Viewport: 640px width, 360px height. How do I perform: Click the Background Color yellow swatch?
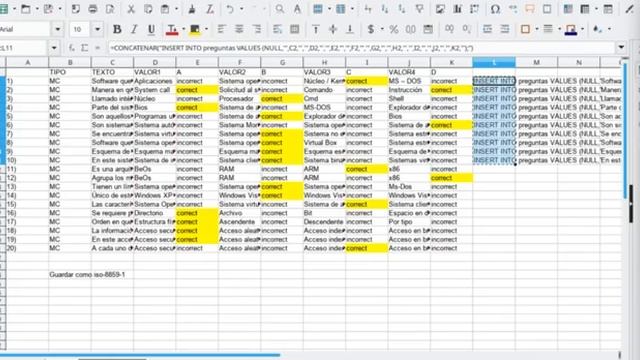(195, 29)
